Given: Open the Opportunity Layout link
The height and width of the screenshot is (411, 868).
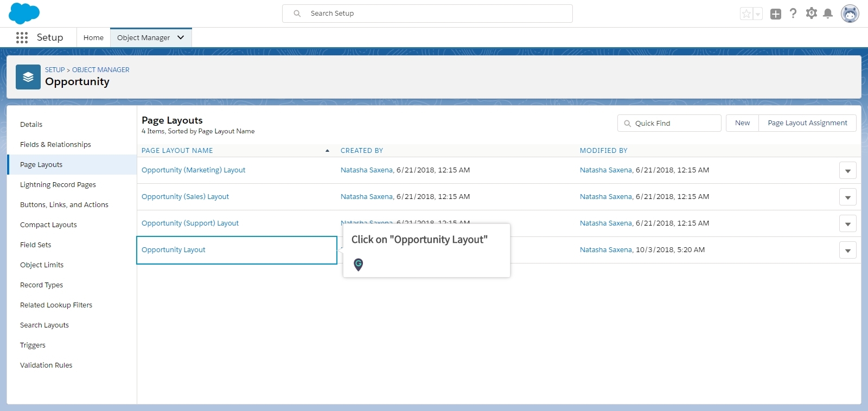Looking at the screenshot, I should 173,250.
